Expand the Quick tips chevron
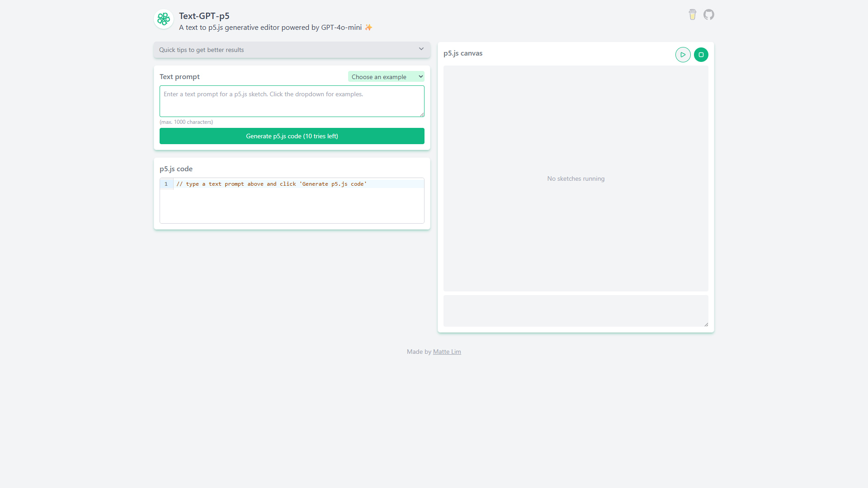 (x=421, y=49)
